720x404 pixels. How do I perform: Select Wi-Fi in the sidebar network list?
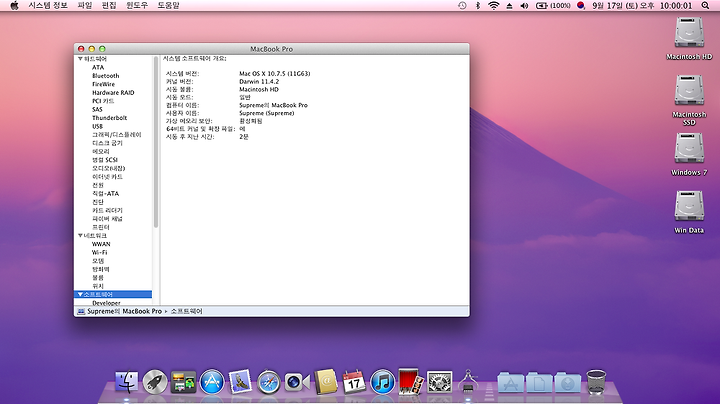tap(99, 252)
